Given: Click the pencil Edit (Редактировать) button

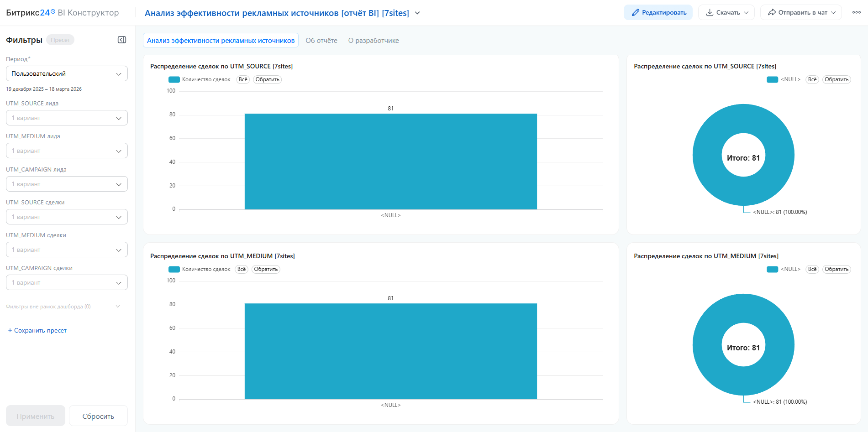Looking at the screenshot, I should 658,12.
